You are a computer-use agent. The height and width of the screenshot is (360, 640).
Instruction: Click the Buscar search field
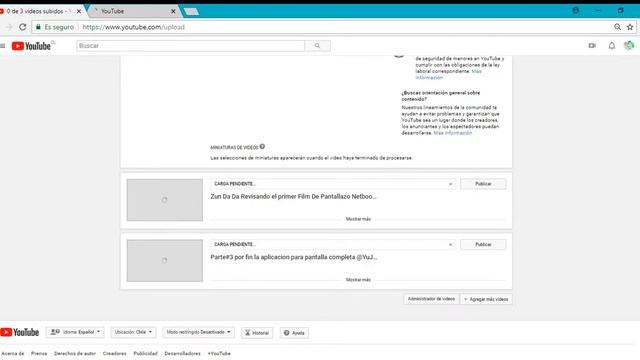[191, 46]
